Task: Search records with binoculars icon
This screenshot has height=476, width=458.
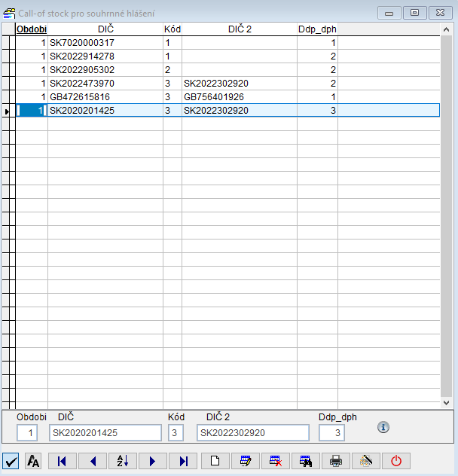Action: (x=306, y=461)
